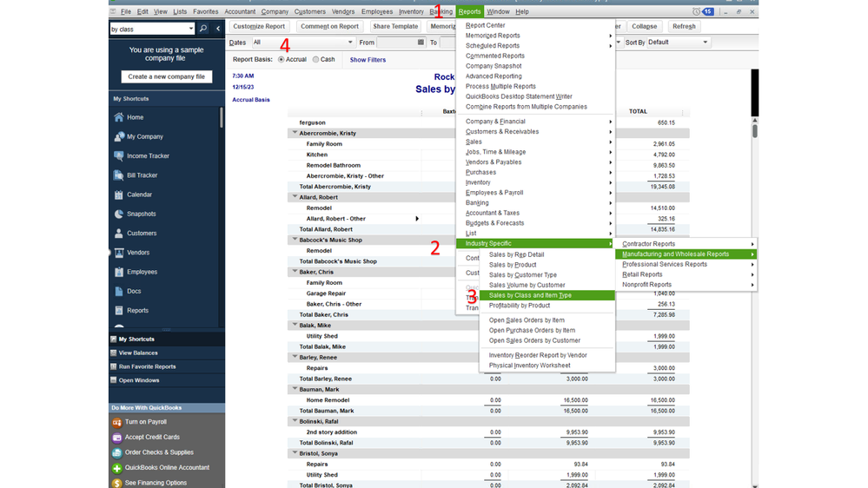Click the Show Filters link
The width and height of the screenshot is (868, 488).
pos(368,60)
